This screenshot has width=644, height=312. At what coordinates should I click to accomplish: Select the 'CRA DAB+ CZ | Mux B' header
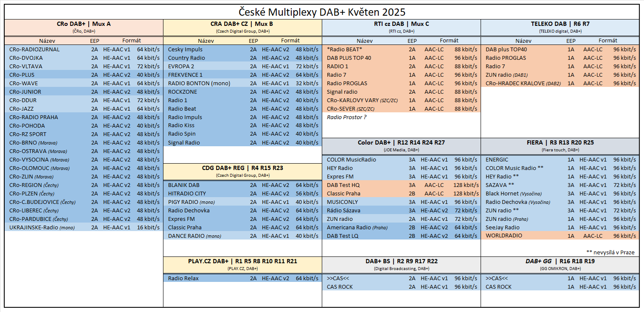242,24
